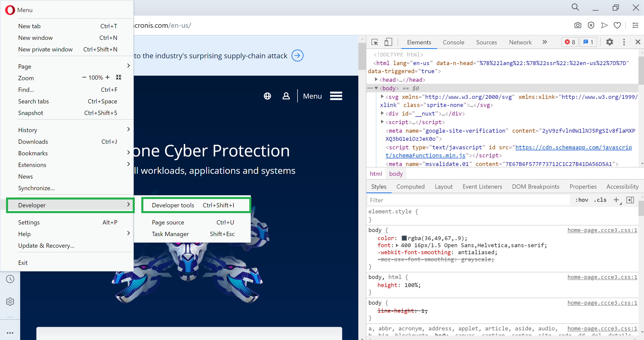Image resolution: width=644 pixels, height=340 pixels.
Task: Switch to the Network tab
Action: pos(520,42)
